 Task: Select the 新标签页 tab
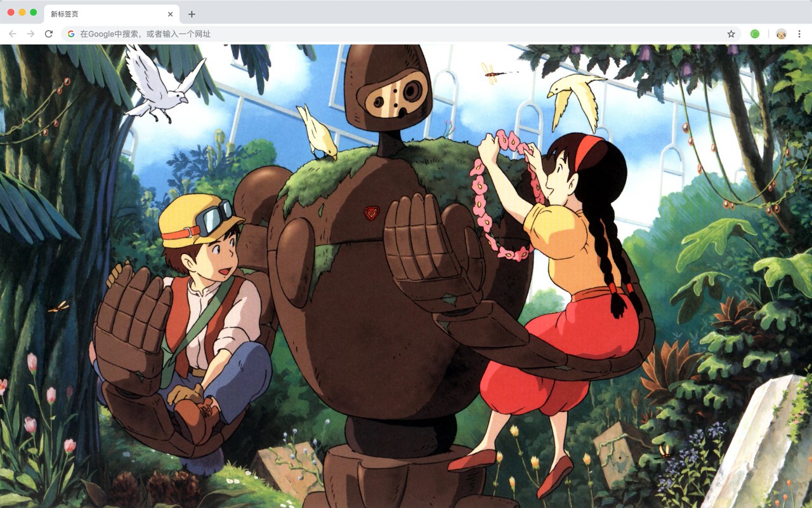(x=112, y=14)
